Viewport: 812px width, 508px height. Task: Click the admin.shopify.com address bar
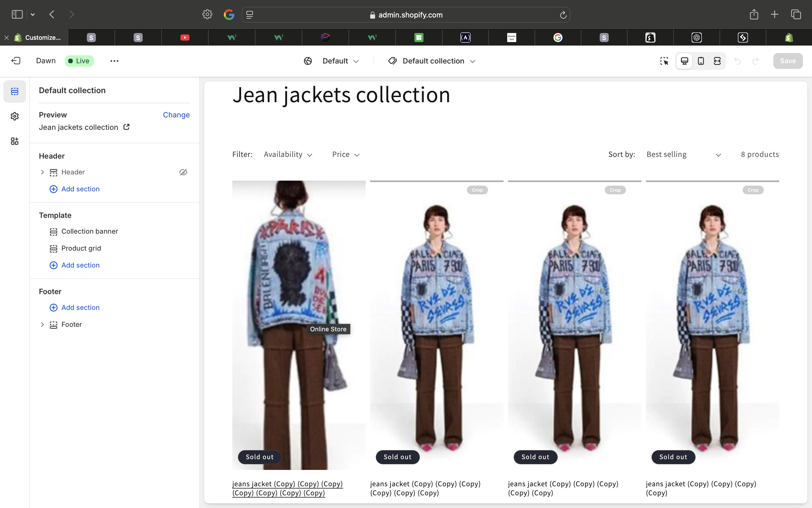coord(406,15)
